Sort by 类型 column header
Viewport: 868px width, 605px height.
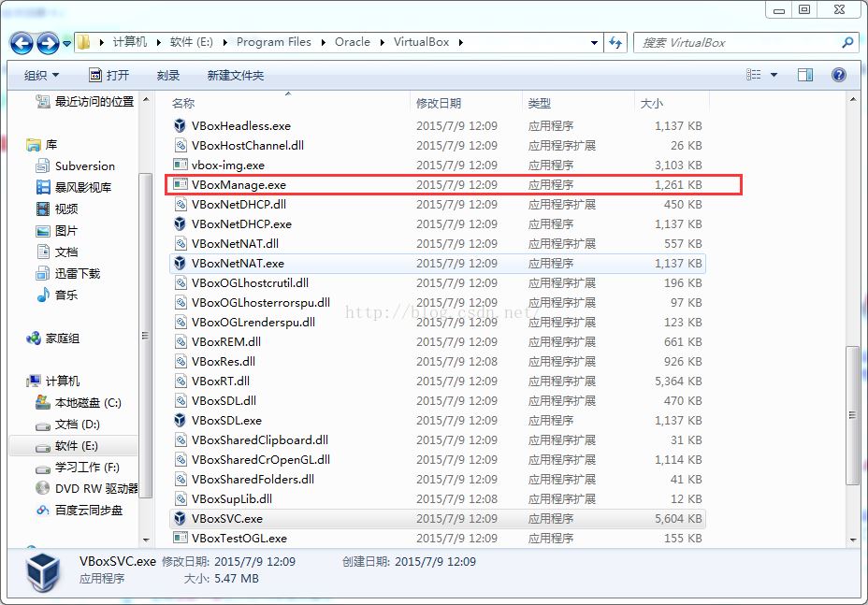(x=539, y=104)
